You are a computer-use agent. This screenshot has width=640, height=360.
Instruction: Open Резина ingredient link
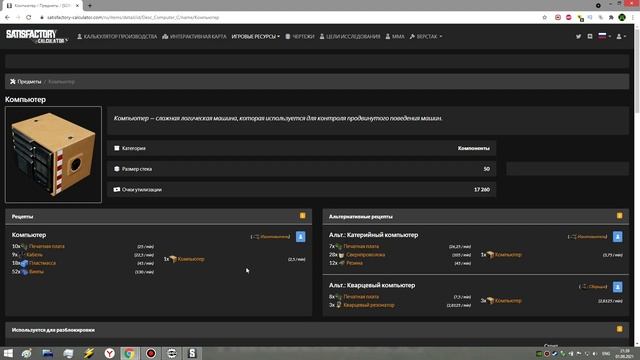pyautogui.click(x=354, y=263)
